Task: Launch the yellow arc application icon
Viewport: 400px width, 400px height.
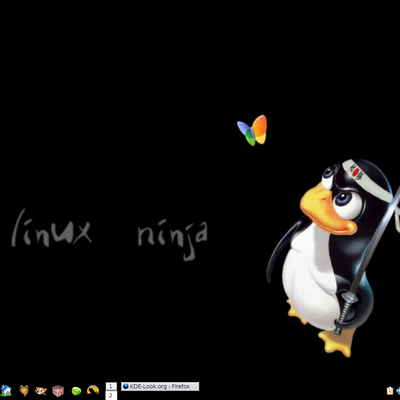Action: [x=93, y=390]
